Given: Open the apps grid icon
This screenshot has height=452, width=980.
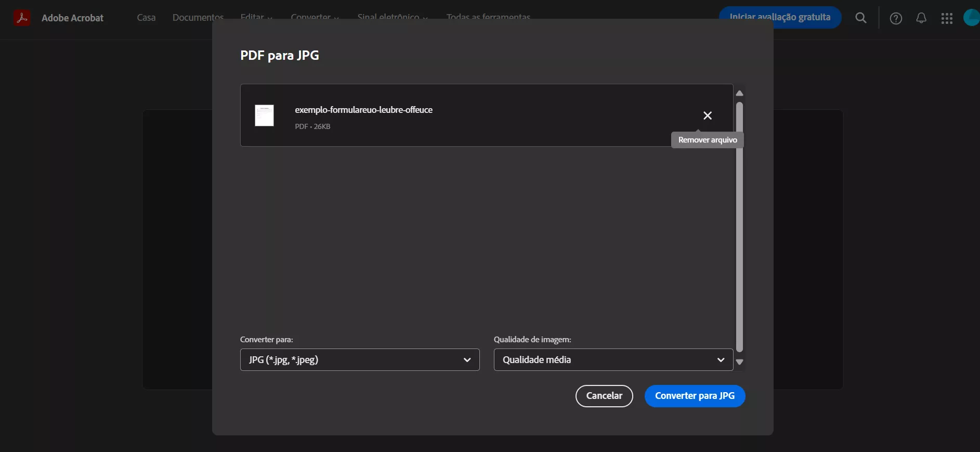Looking at the screenshot, I should pyautogui.click(x=947, y=18).
